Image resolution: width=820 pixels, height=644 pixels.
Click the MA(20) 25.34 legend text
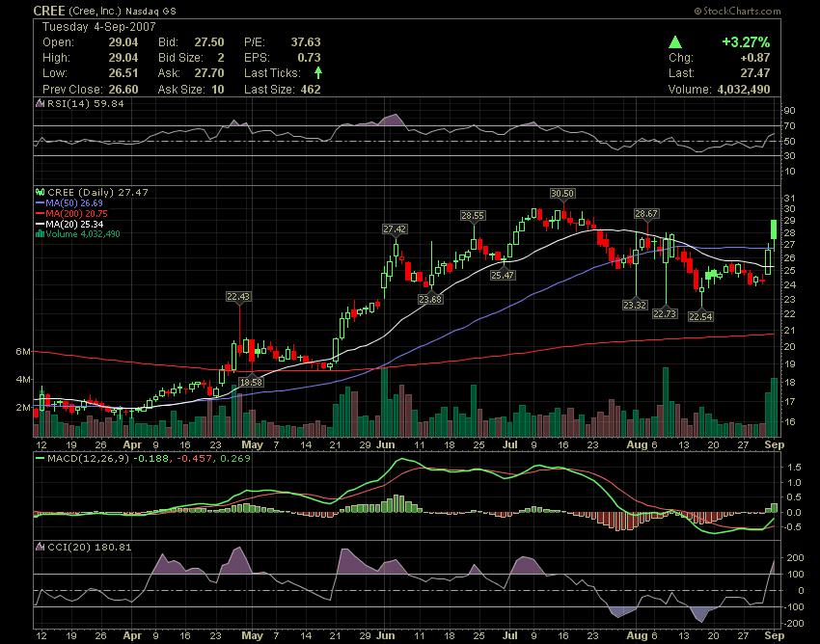[x=74, y=225]
